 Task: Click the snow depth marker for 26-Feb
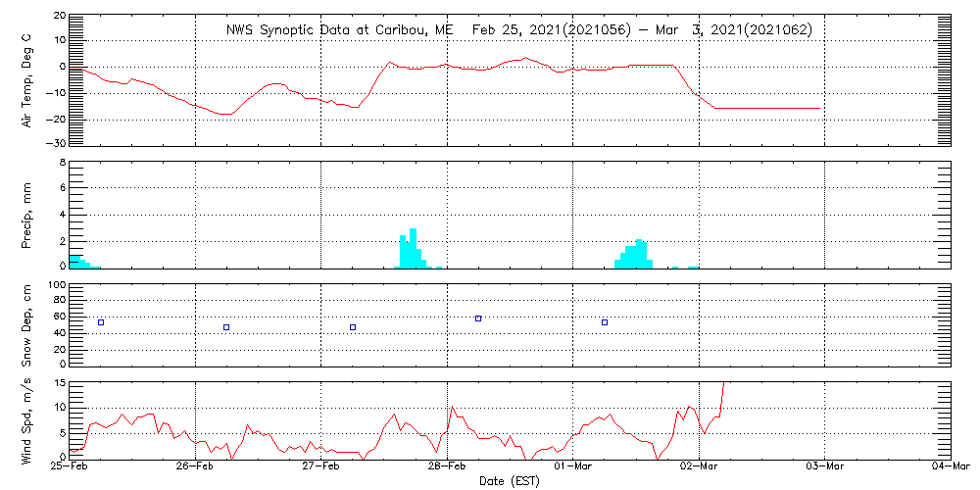[x=226, y=327]
